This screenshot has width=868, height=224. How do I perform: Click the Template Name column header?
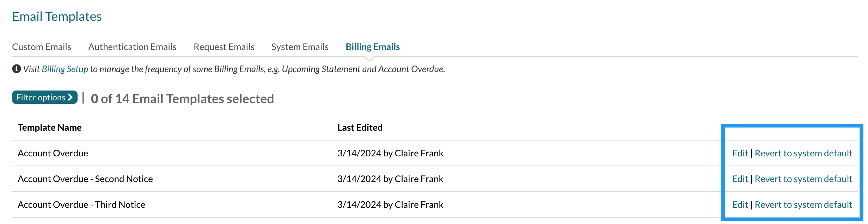[x=50, y=127]
